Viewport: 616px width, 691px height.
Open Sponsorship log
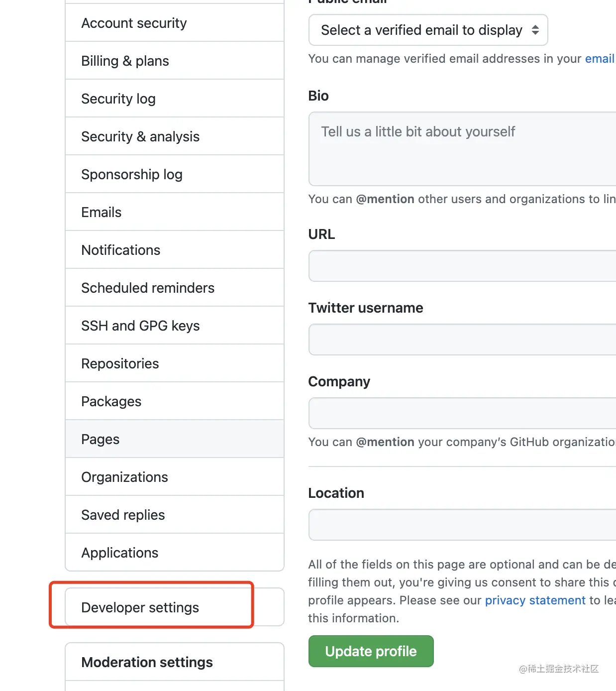coord(132,175)
